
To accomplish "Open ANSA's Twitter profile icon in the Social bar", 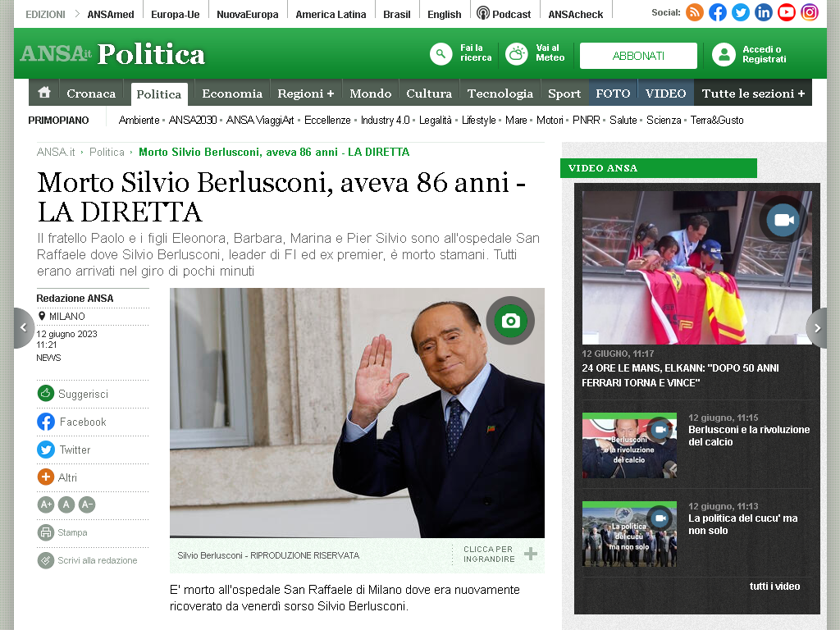I will coord(741,12).
